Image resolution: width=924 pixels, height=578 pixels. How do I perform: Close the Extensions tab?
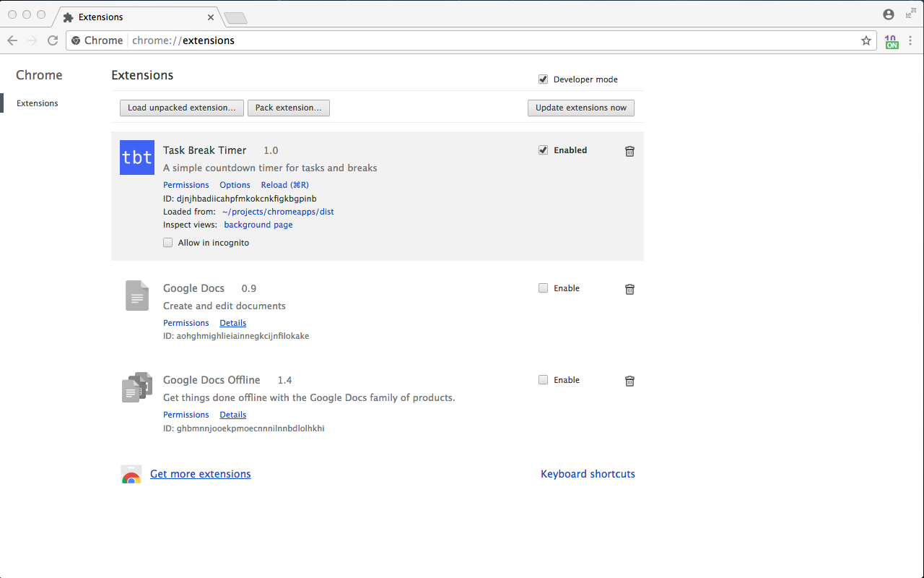coord(211,17)
